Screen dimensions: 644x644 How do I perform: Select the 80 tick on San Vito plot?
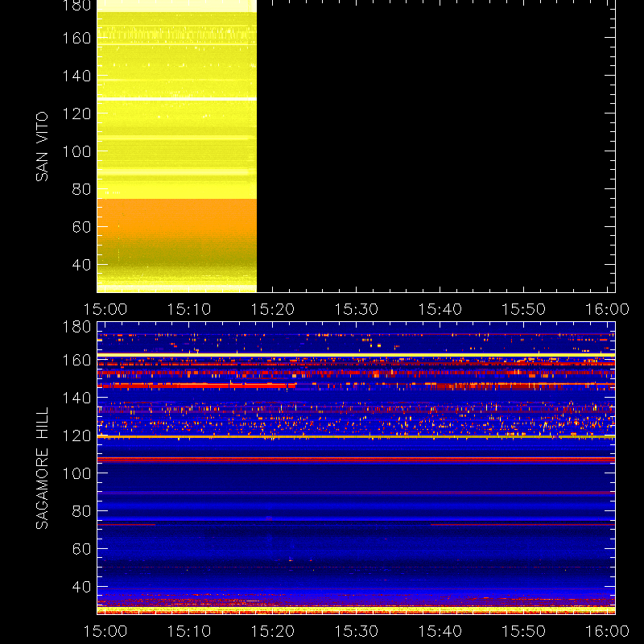click(81, 189)
